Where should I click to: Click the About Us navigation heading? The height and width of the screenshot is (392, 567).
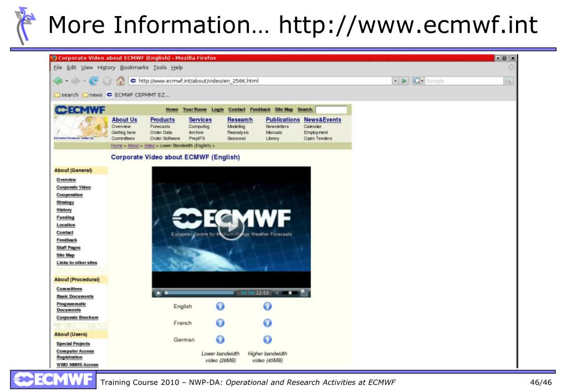pyautogui.click(x=124, y=120)
